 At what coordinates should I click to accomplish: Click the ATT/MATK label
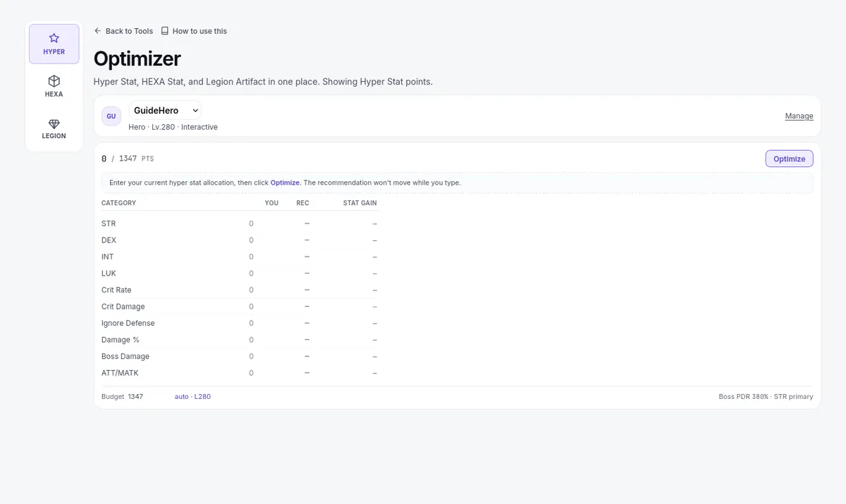[x=120, y=373]
